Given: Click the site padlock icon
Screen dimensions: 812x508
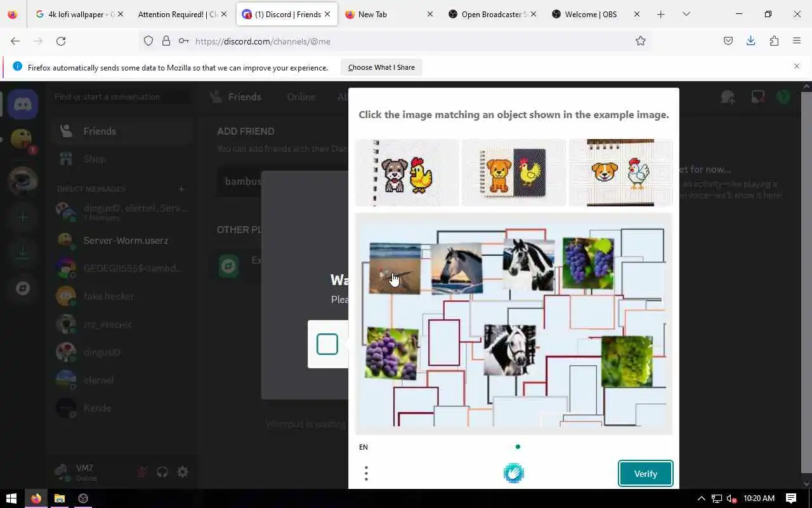Looking at the screenshot, I should (166, 41).
